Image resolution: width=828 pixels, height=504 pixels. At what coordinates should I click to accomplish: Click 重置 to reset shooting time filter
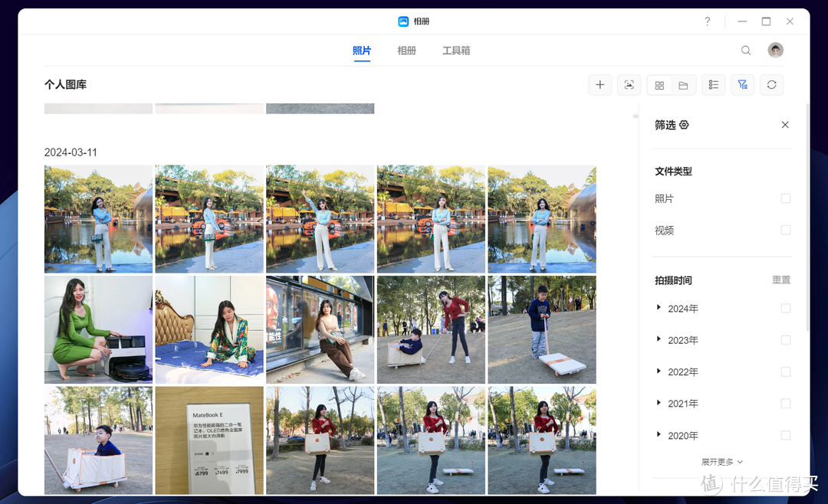(x=780, y=280)
